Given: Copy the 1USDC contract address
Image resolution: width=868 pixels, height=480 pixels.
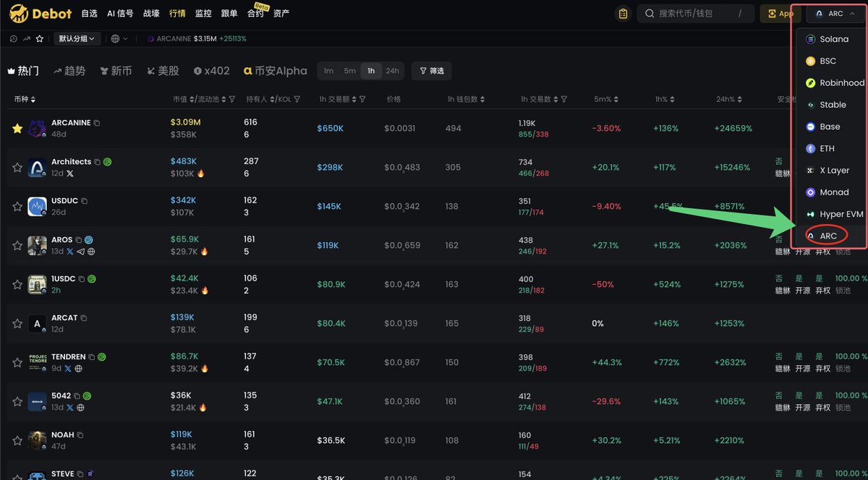Looking at the screenshot, I should pyautogui.click(x=82, y=279).
